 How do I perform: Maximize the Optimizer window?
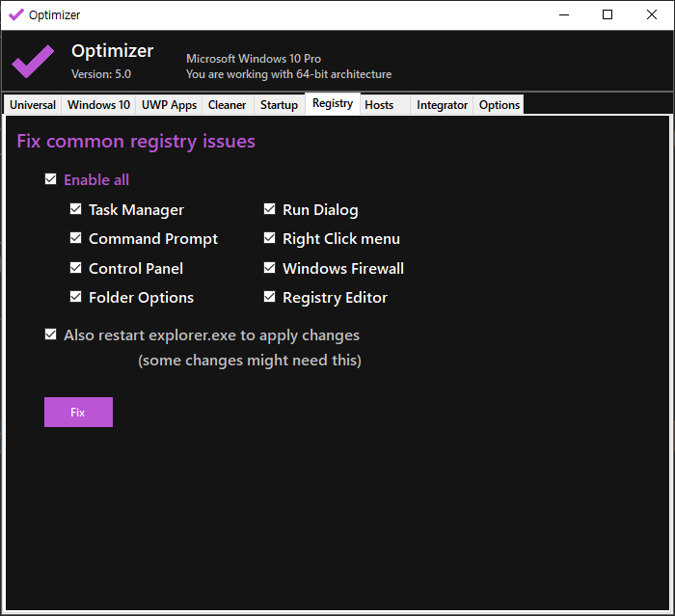(607, 14)
